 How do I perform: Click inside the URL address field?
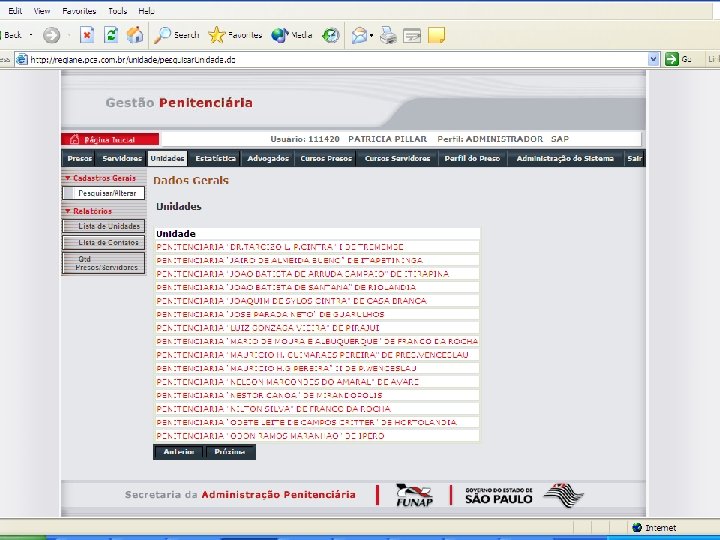[x=338, y=59]
